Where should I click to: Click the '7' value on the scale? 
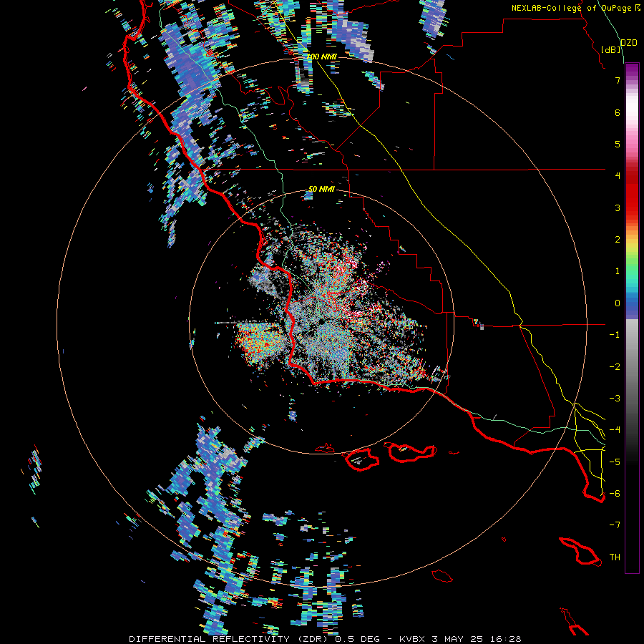click(x=618, y=80)
